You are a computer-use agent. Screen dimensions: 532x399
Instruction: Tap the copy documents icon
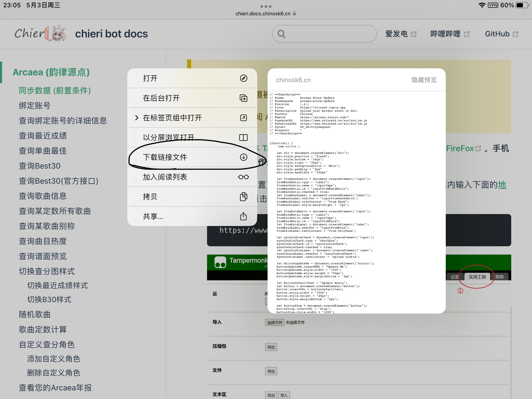(x=243, y=197)
